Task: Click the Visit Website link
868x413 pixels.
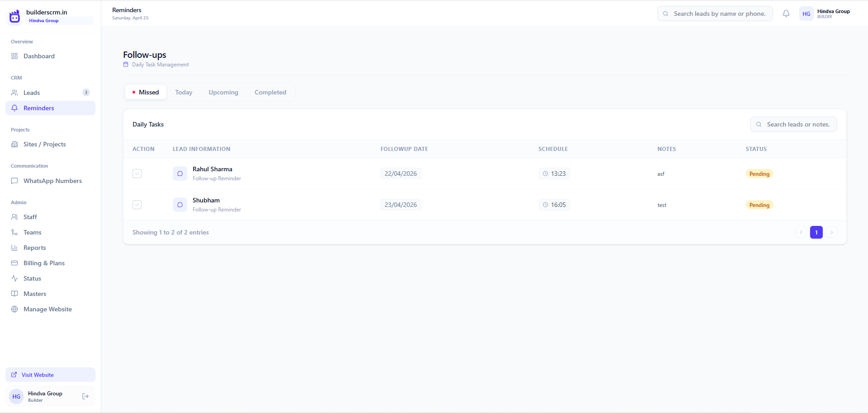Action: (38, 375)
